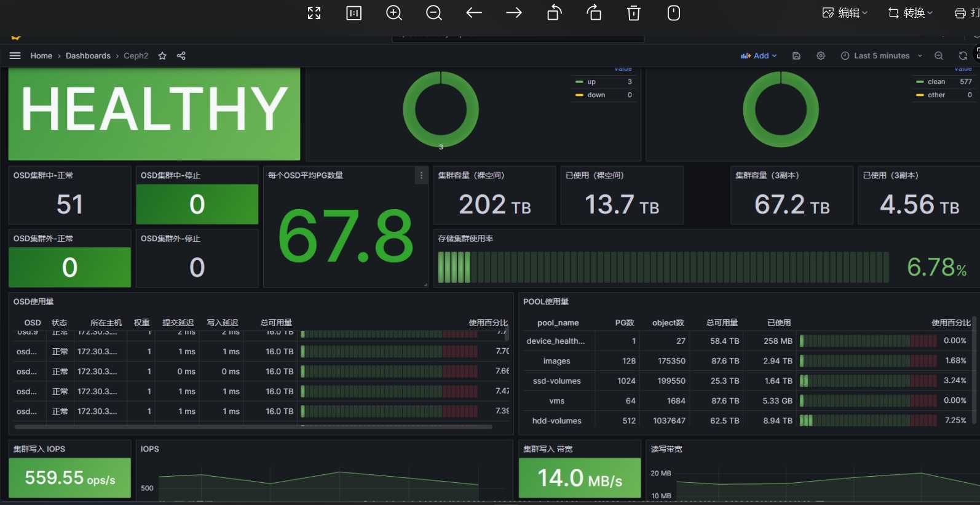Viewport: 980px width, 505px height.
Task: Open the panel menu for 每个OSD平均PG数量
Action: (421, 175)
